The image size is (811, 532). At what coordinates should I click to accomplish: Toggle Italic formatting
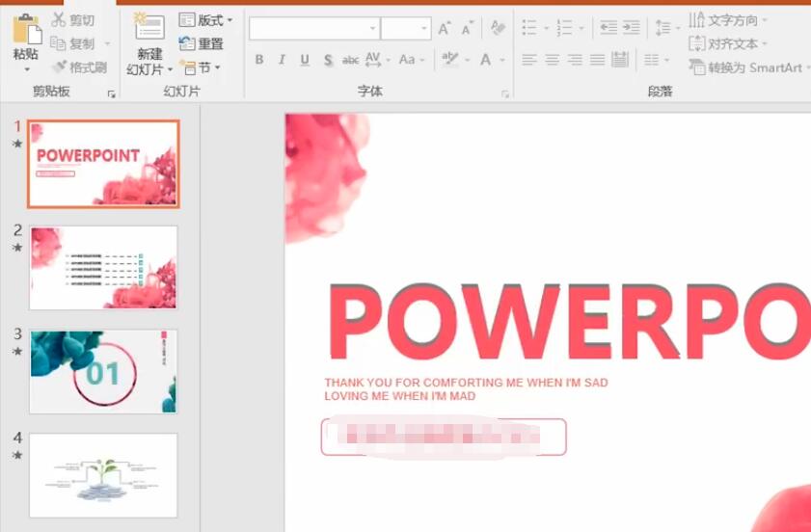point(282,60)
